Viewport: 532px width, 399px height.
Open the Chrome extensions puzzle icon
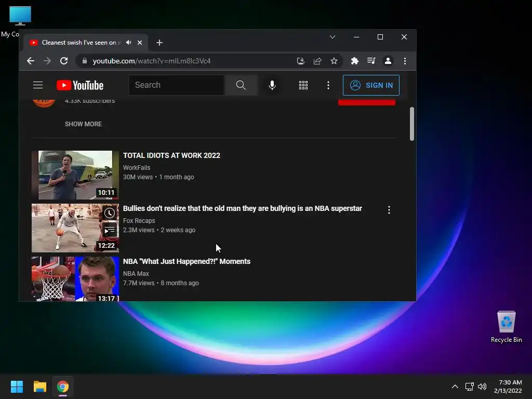(x=354, y=61)
